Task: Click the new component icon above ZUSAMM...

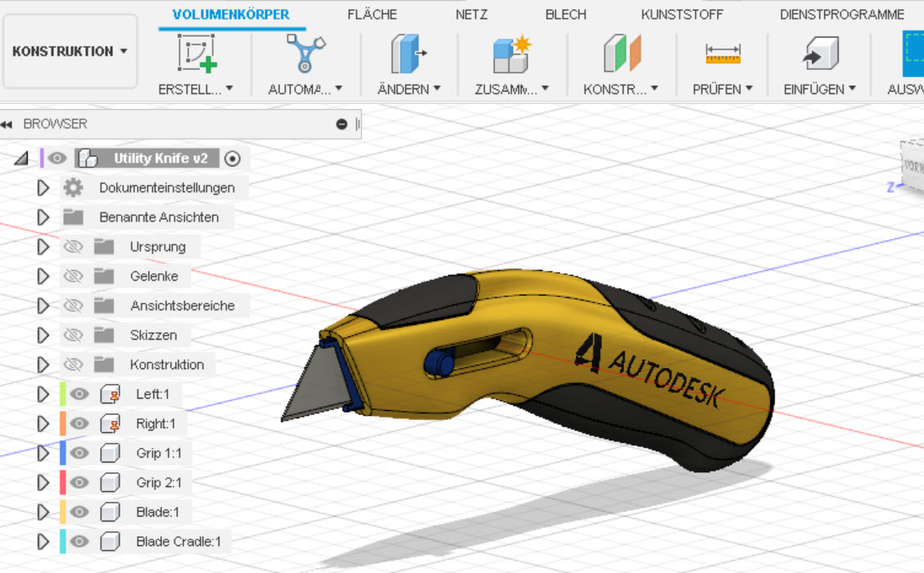Action: tap(511, 53)
